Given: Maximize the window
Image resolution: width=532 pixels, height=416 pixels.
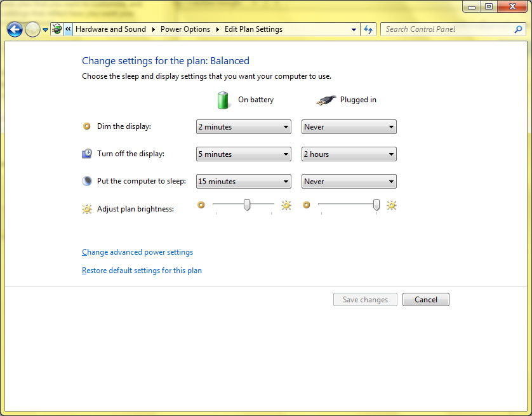Looking at the screenshot, I should coord(489,7).
